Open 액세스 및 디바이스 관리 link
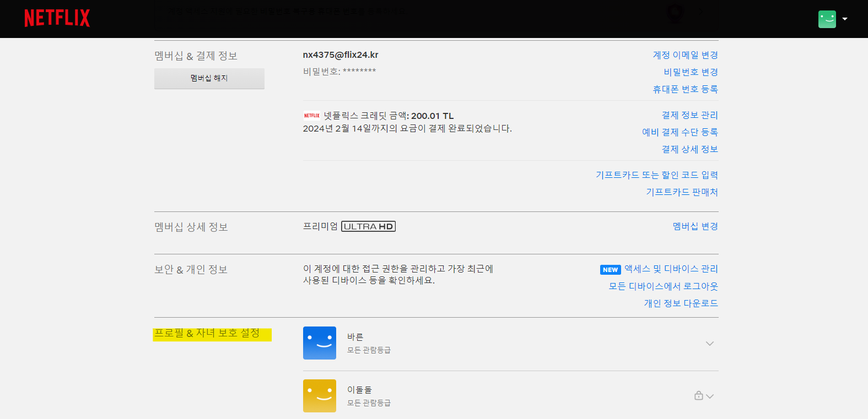Image resolution: width=868 pixels, height=419 pixels. [671, 269]
